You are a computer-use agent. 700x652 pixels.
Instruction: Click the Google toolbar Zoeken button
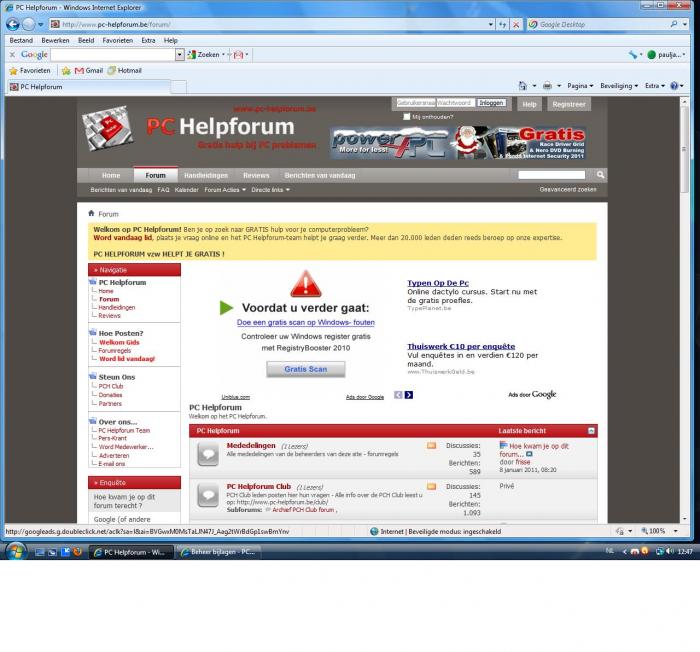tap(204, 54)
